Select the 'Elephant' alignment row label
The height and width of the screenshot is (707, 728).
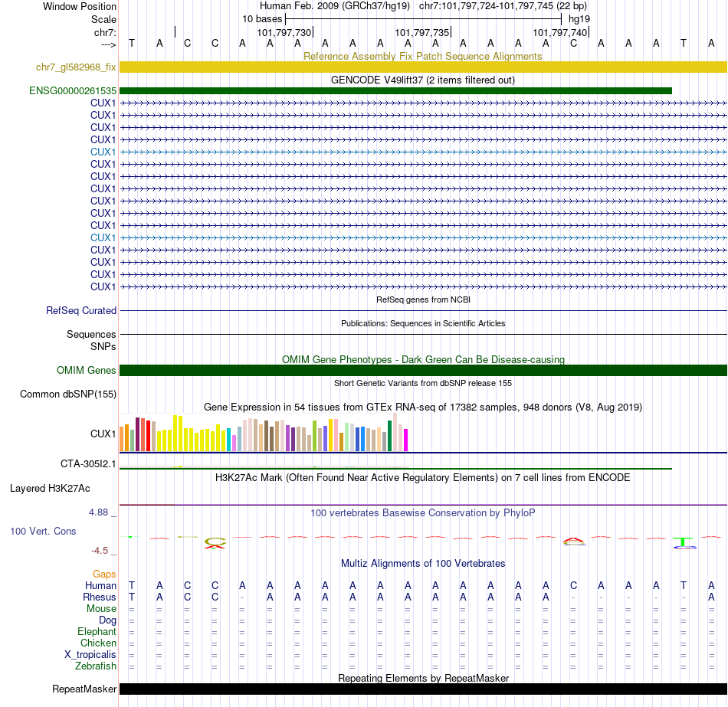pos(97,631)
